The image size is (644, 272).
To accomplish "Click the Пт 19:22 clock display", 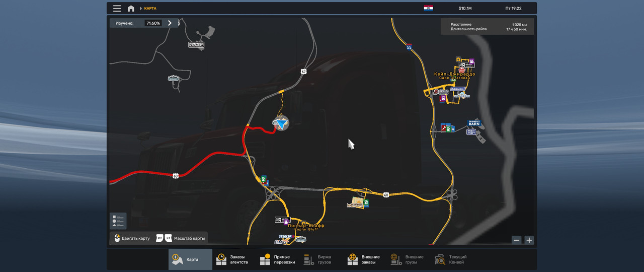I will point(513,9).
